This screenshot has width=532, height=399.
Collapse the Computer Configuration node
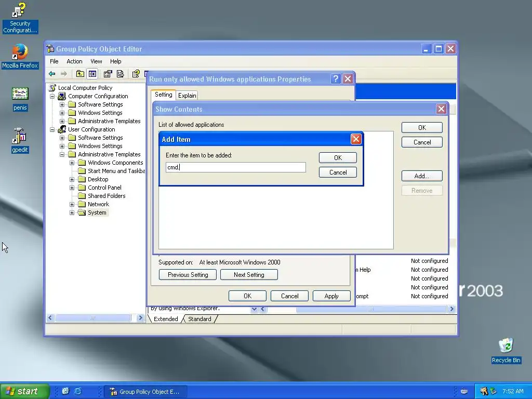coord(52,96)
